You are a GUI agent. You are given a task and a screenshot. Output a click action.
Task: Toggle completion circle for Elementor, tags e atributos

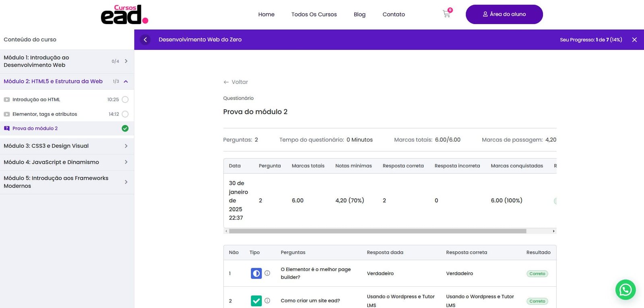point(125,114)
